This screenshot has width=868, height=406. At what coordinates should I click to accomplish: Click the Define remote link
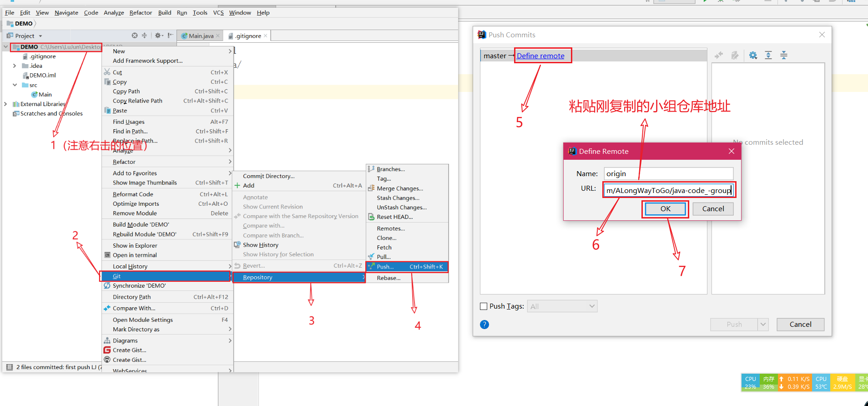pos(540,56)
